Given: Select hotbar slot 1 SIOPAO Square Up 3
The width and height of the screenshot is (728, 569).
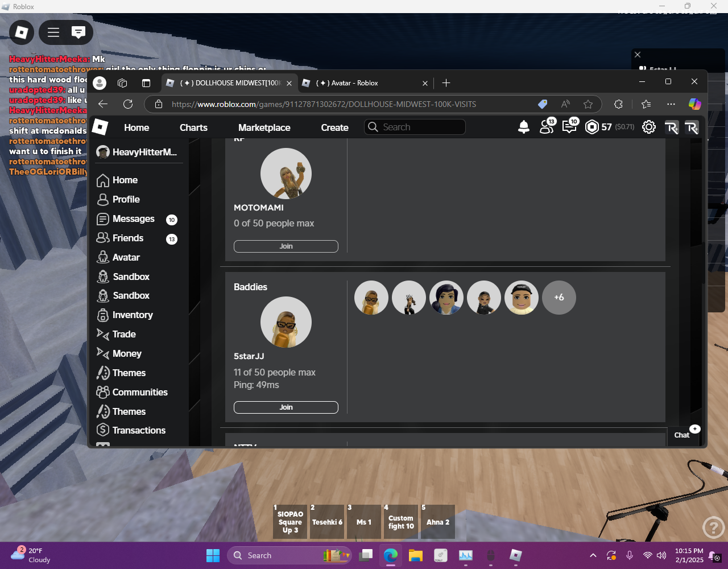Looking at the screenshot, I should coord(290,522).
